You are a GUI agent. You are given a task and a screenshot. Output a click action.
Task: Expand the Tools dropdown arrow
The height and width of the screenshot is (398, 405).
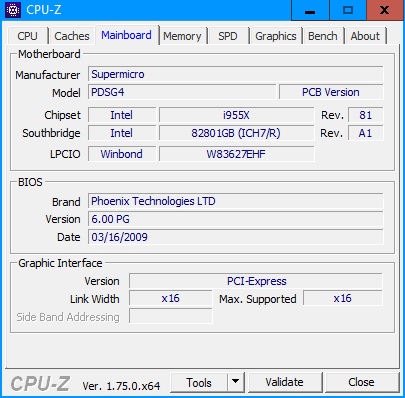tap(236, 382)
